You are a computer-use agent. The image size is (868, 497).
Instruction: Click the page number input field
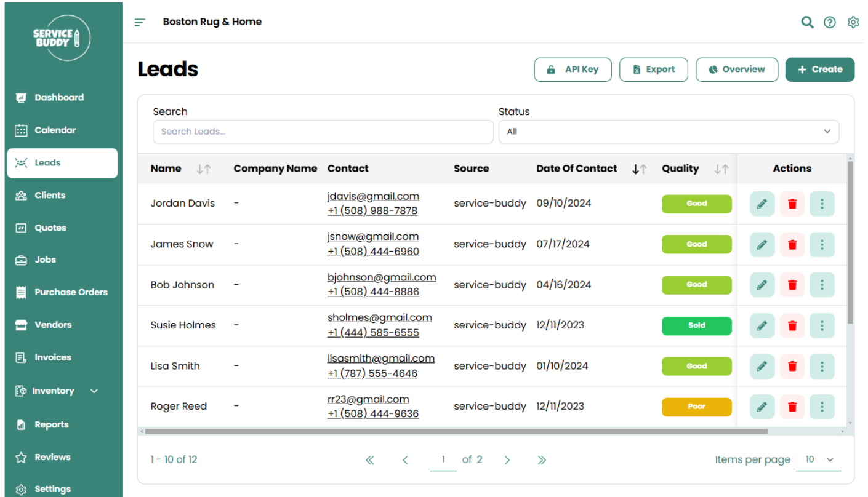pyautogui.click(x=443, y=460)
